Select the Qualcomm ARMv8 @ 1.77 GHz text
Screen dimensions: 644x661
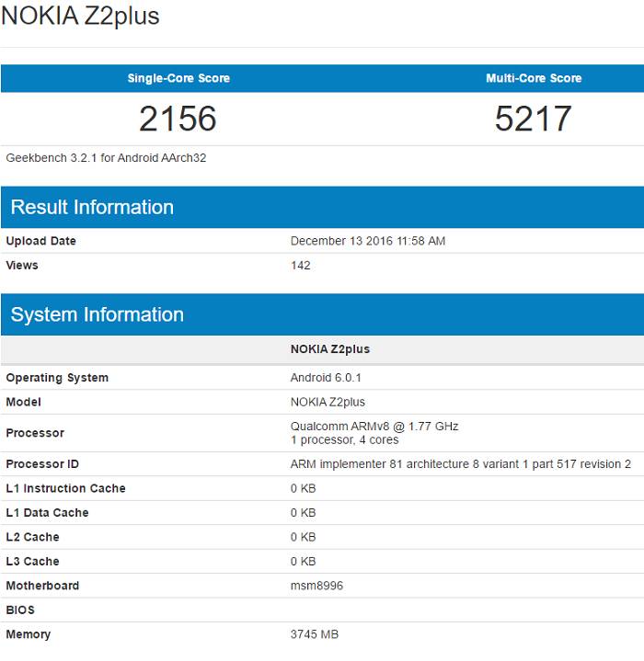click(x=374, y=427)
